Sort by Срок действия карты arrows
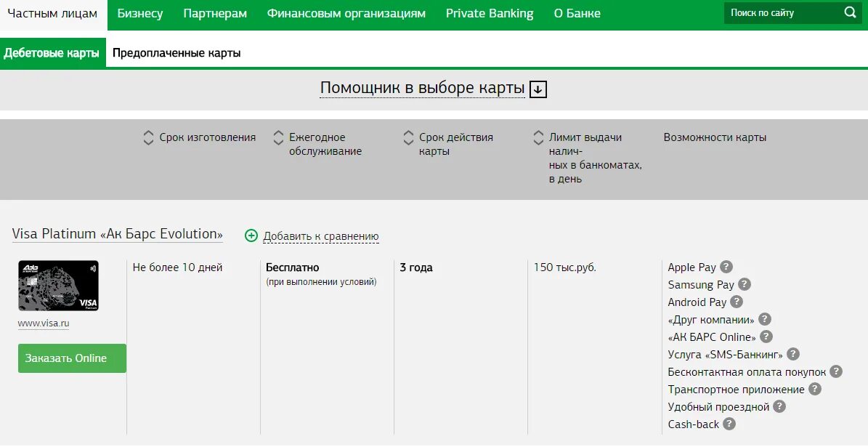 [x=408, y=137]
